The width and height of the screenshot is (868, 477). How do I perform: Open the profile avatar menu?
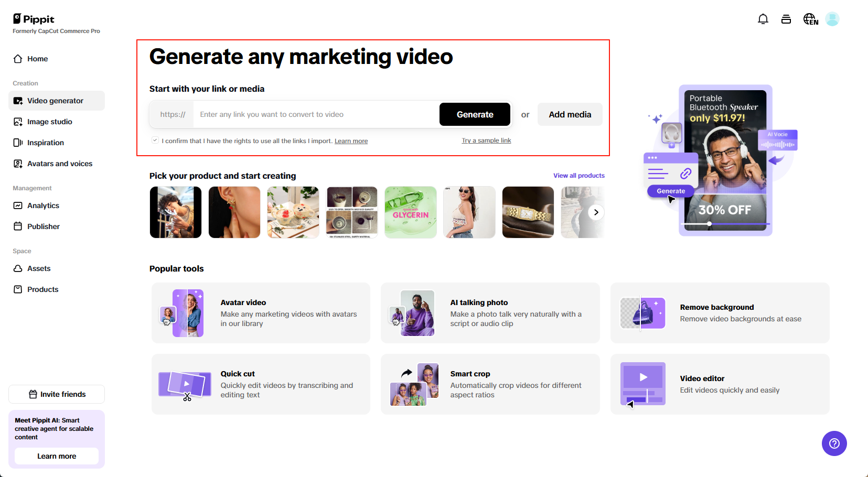point(833,18)
